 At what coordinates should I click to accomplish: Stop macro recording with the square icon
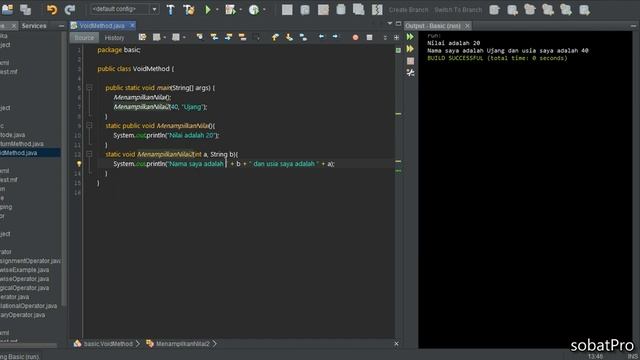coord(369,37)
